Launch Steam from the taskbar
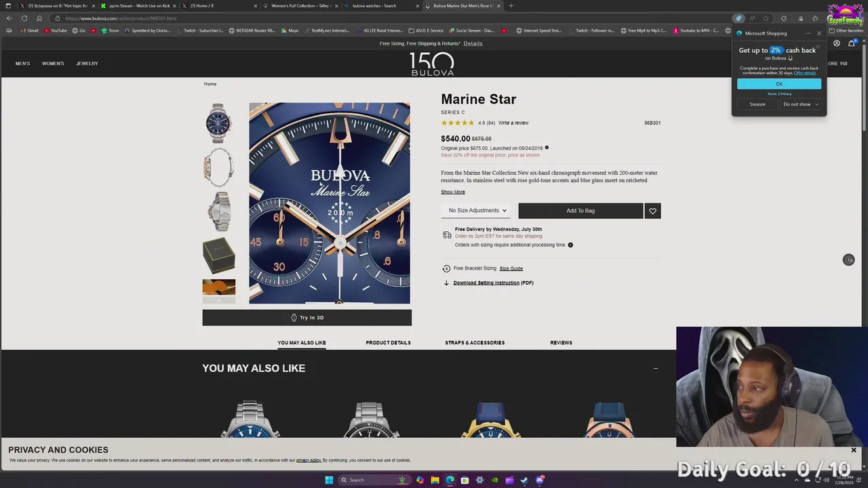The width and height of the screenshot is (868, 488). click(x=524, y=480)
